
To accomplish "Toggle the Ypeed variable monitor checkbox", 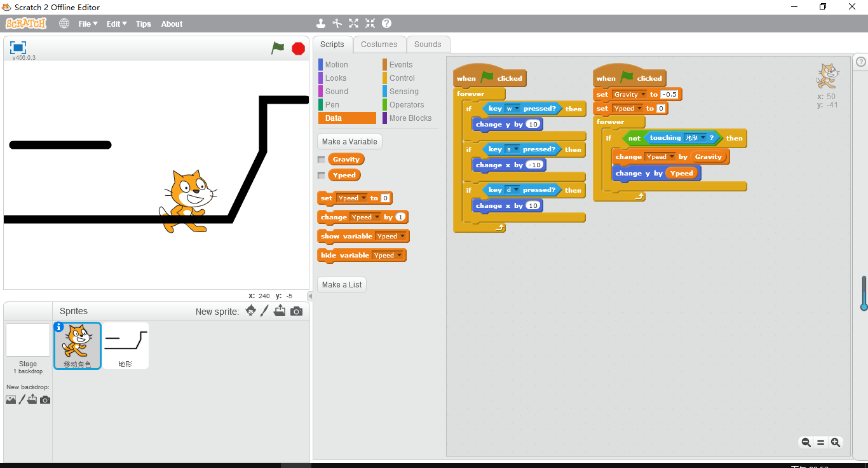I will pos(321,175).
